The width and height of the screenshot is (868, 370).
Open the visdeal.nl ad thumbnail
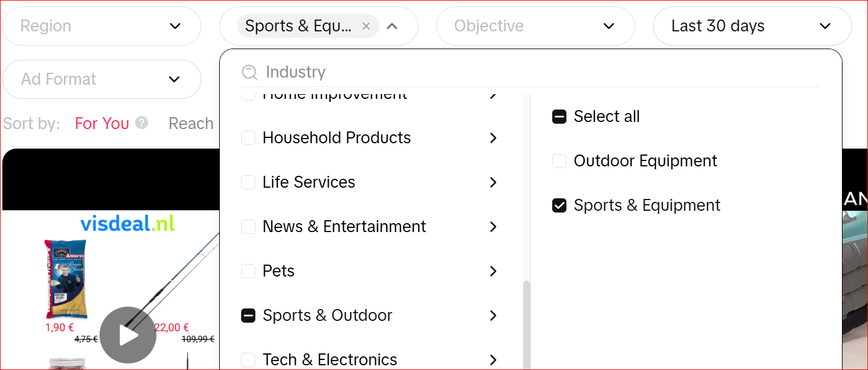[111, 259]
